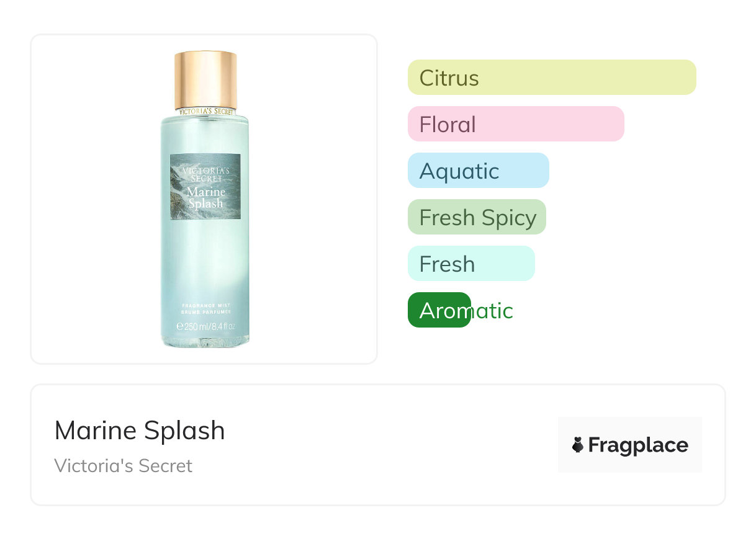Click the Marine Splash text on bottle label
756x536 pixels.
click(205, 197)
